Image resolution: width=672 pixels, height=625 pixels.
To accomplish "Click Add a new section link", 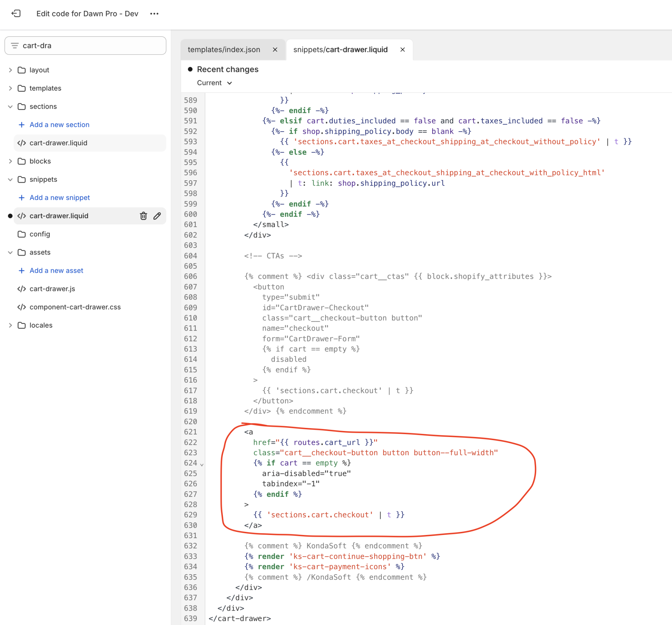I will coord(59,125).
